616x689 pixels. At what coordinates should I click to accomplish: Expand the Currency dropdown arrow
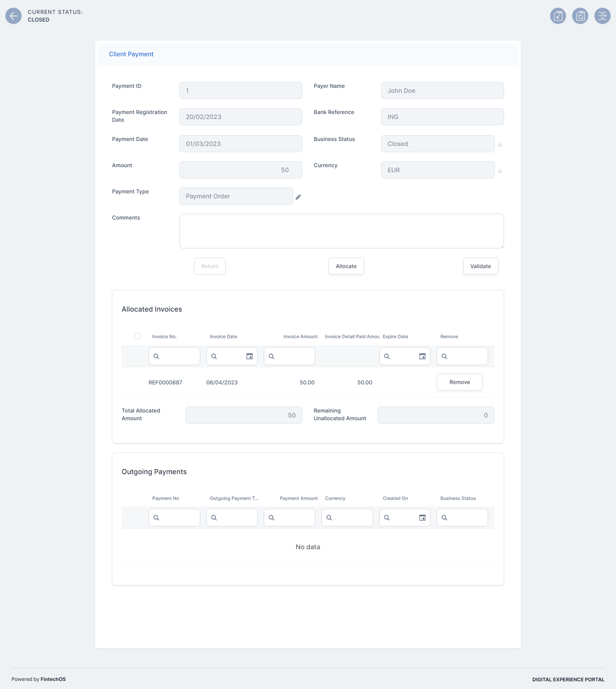[x=500, y=171]
